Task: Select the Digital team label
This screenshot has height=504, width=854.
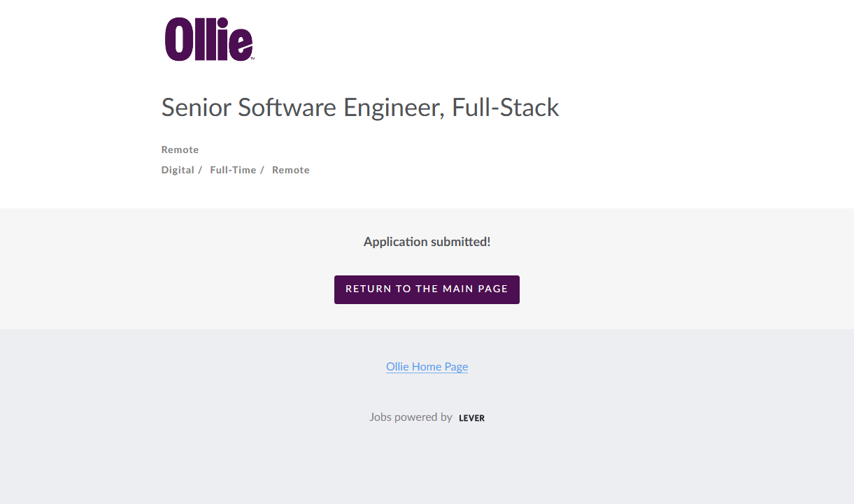Action: (x=178, y=170)
